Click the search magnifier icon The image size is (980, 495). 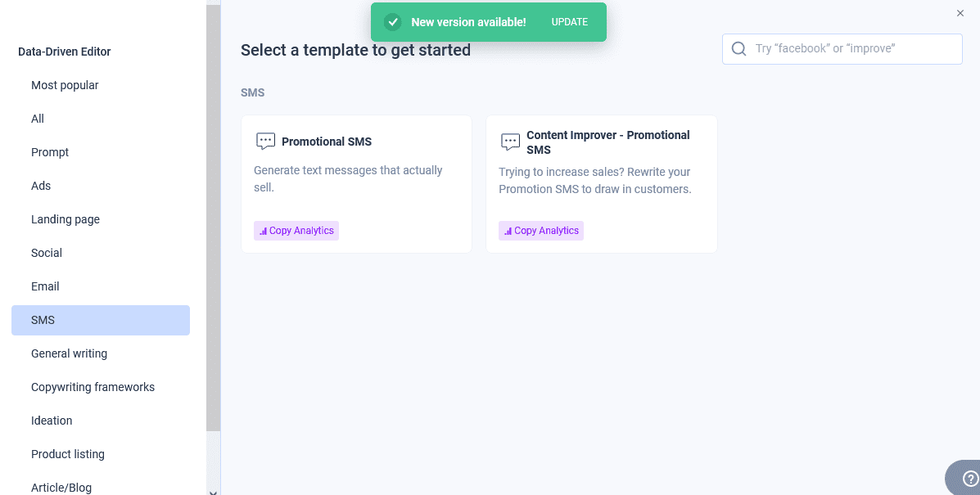[738, 49]
